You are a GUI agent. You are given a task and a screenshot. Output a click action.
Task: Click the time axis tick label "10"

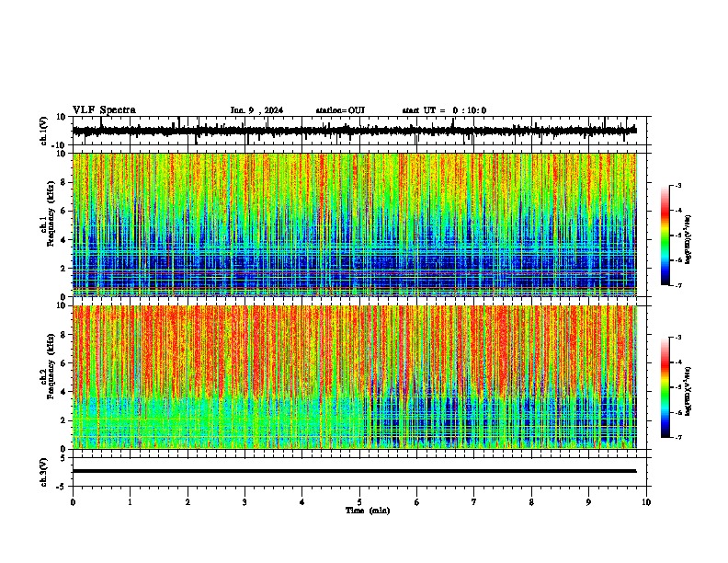tap(646, 502)
